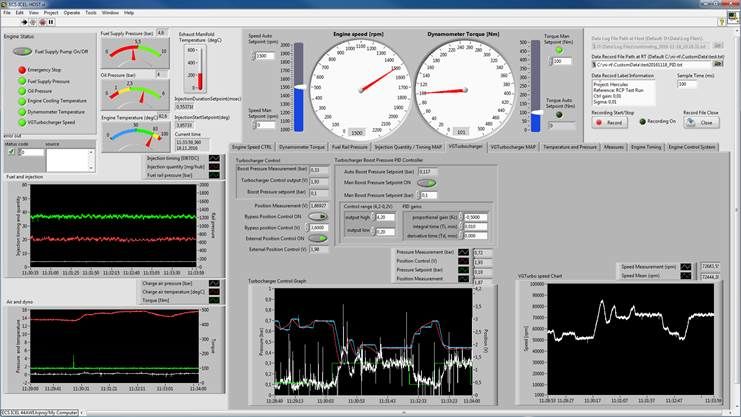
Task: Switch to the Fuel Rail Pressure tab
Action: pyautogui.click(x=351, y=147)
